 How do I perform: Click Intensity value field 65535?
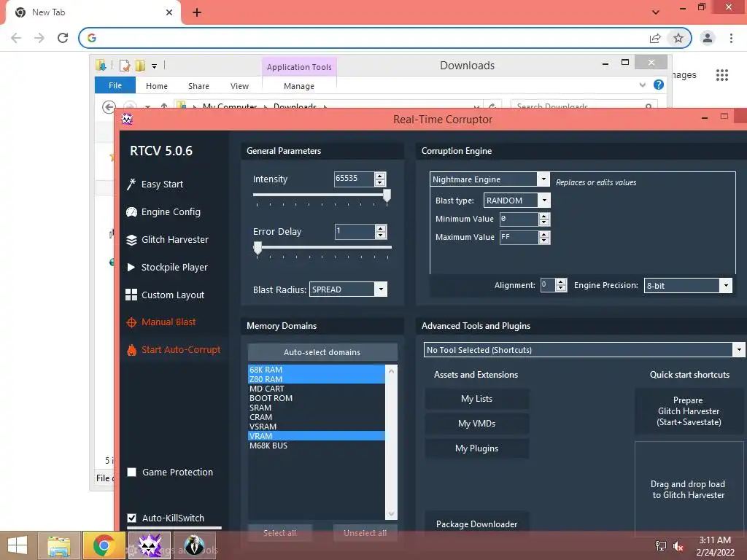click(x=355, y=179)
